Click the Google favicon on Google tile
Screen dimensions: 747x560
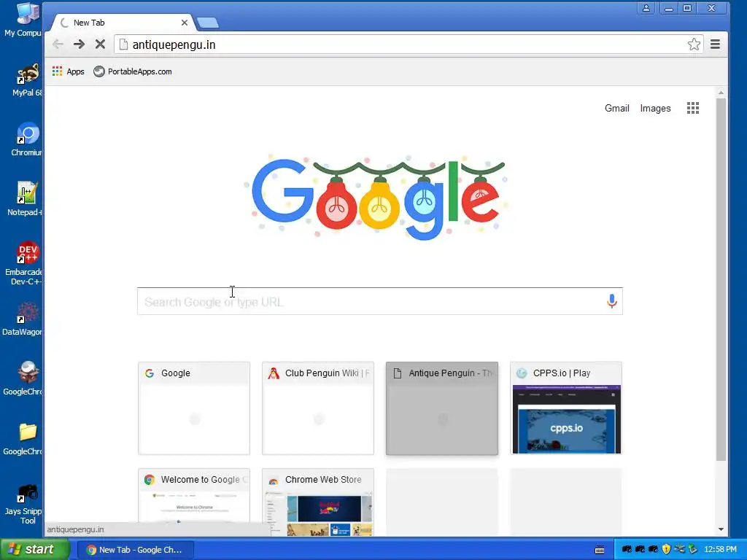coord(150,373)
